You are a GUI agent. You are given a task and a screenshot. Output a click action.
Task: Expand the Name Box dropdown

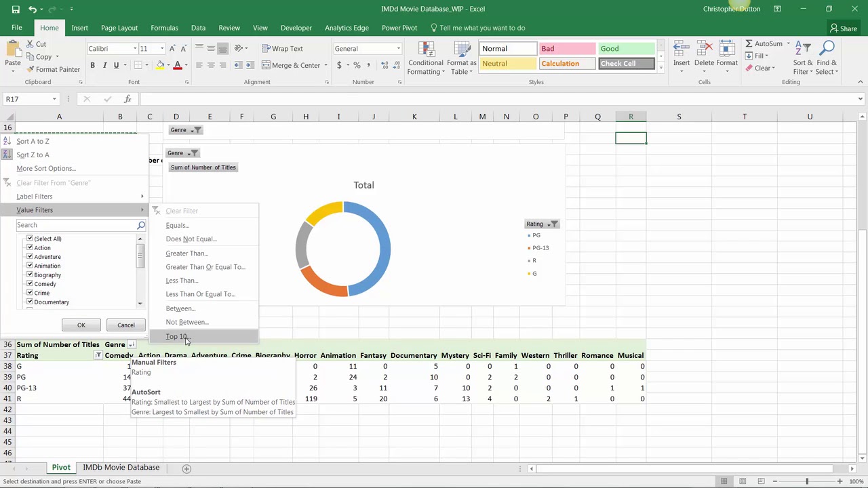[x=54, y=100]
